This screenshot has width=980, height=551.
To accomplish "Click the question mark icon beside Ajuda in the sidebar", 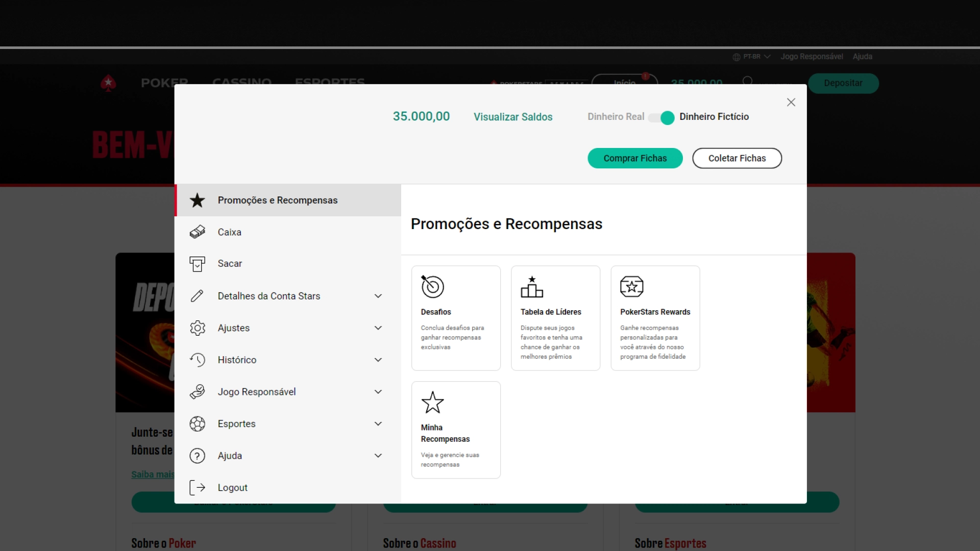I will coord(197,456).
